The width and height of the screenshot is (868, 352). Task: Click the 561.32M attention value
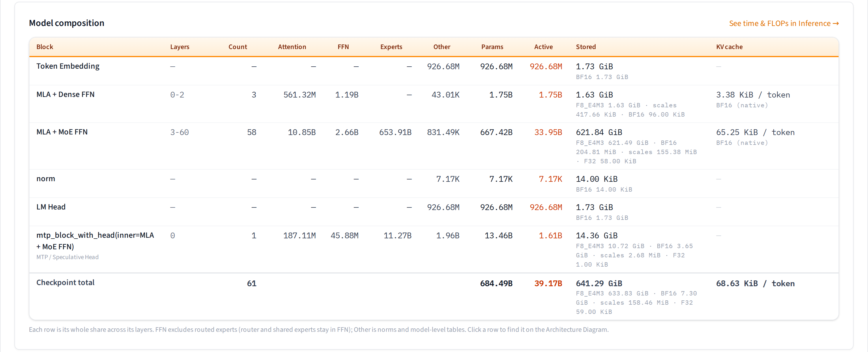(299, 95)
